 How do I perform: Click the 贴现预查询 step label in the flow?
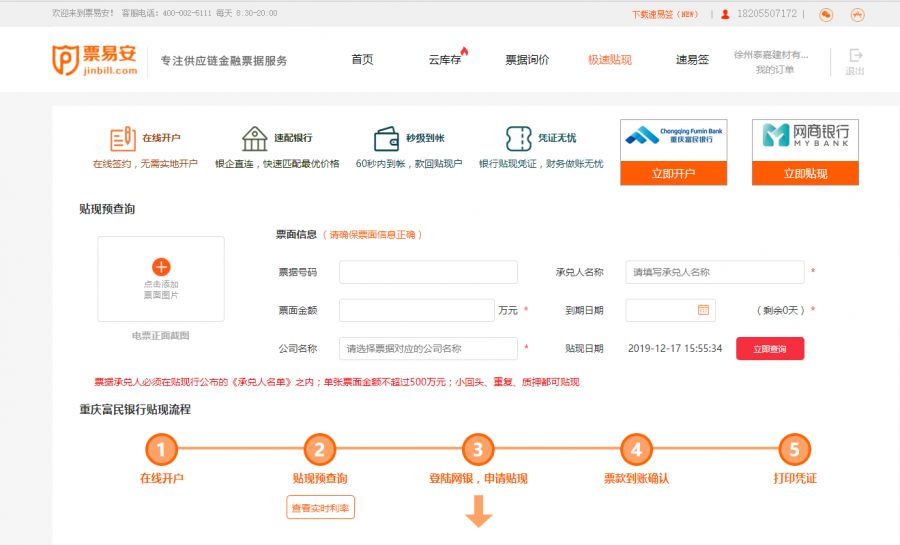click(320, 478)
